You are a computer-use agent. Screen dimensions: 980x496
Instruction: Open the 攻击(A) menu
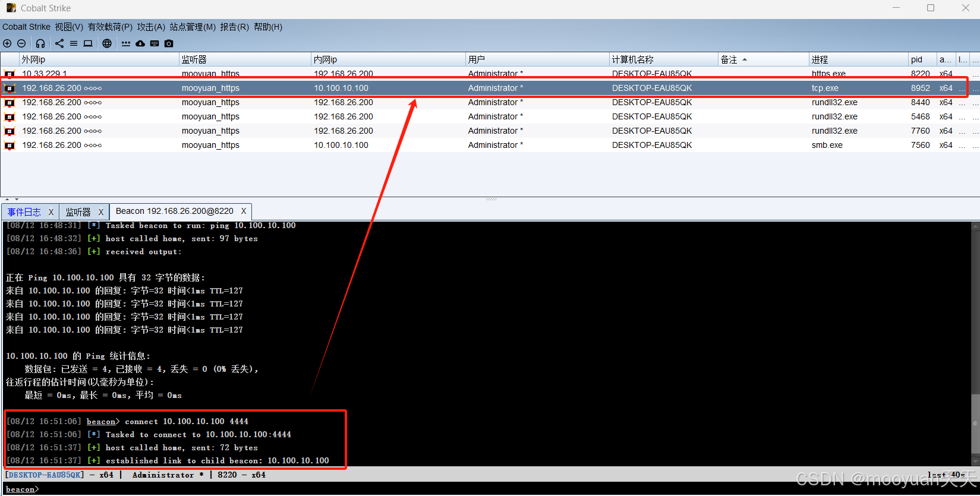click(151, 27)
